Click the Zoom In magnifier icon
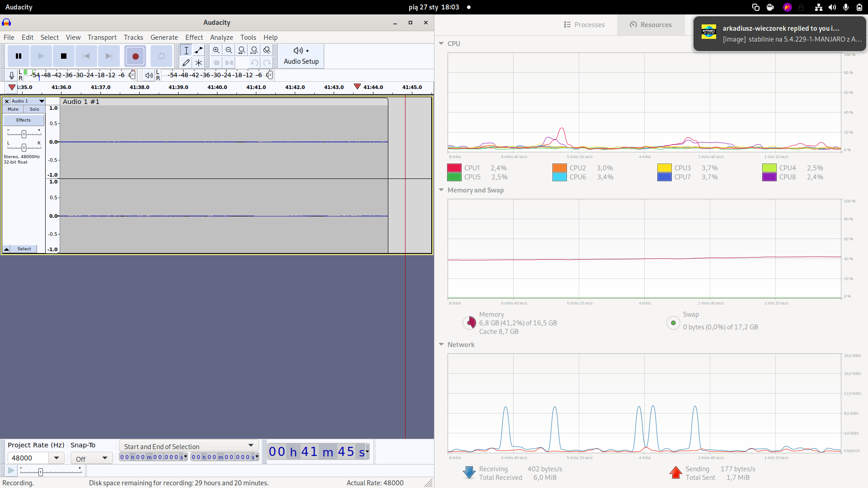Screen dimensions: 868x488 [x=217, y=50]
